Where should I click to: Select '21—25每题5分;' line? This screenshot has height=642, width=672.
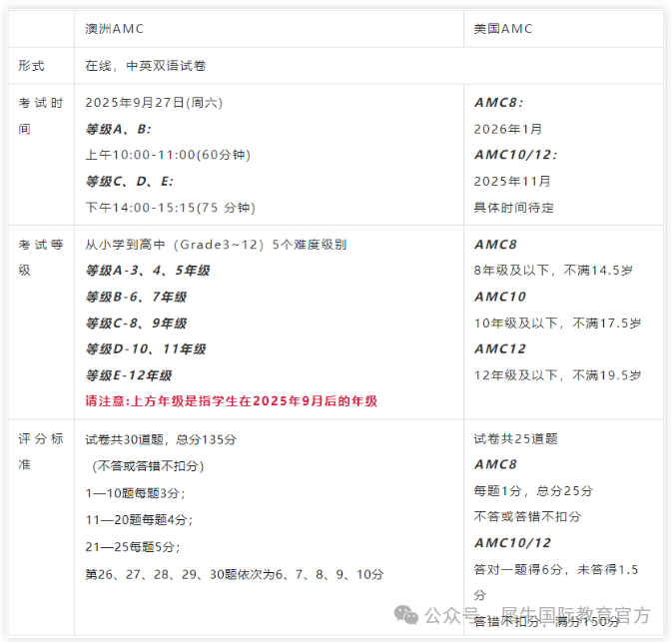click(133, 547)
